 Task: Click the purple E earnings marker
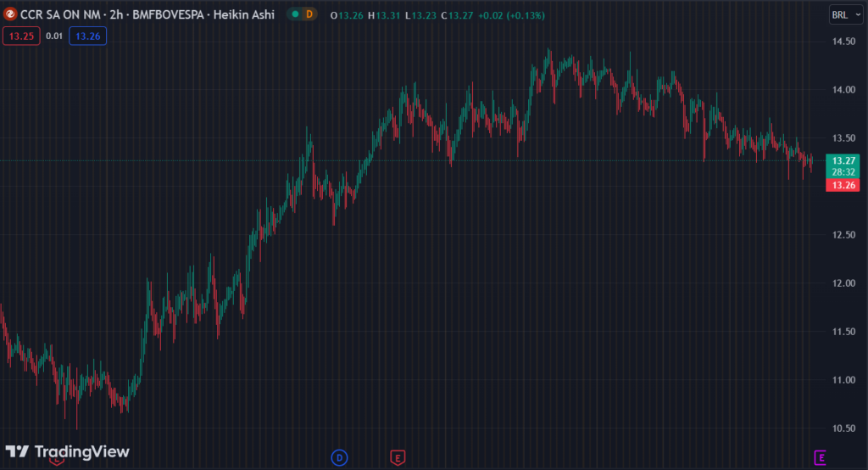click(x=820, y=457)
